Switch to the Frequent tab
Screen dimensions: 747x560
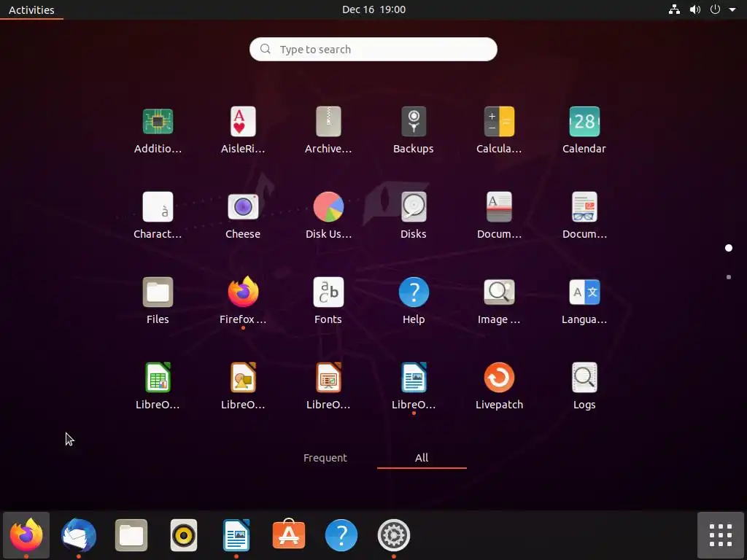pos(325,458)
